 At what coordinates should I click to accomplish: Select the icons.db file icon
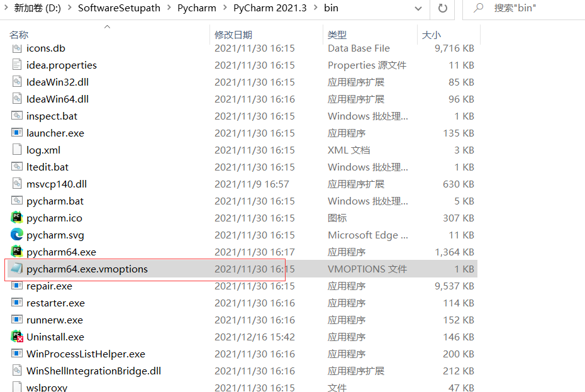click(17, 48)
